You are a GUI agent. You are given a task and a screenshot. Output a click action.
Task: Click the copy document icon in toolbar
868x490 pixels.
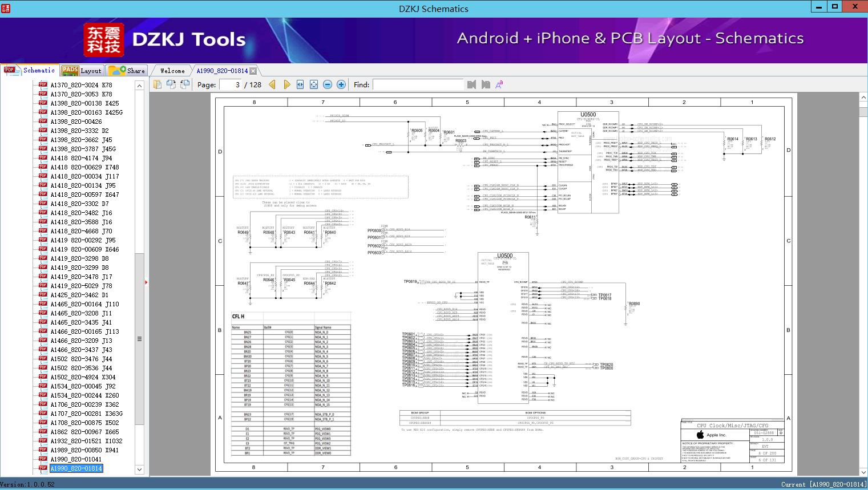click(x=158, y=84)
